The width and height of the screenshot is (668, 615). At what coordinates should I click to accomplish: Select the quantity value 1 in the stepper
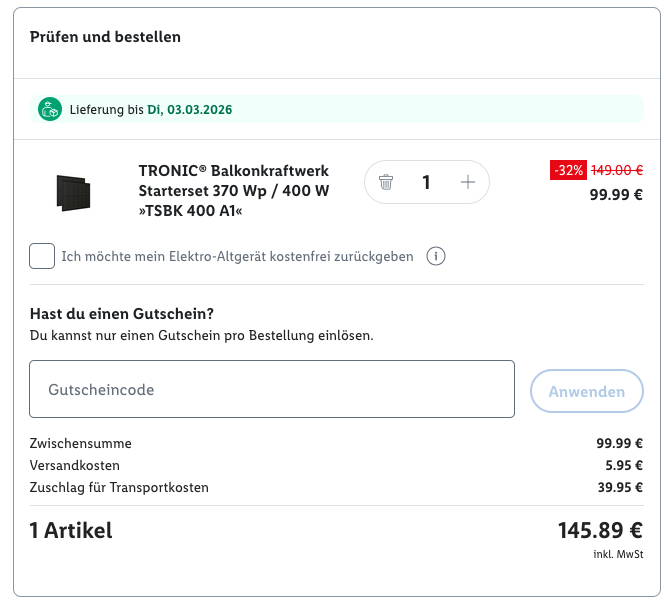426,182
